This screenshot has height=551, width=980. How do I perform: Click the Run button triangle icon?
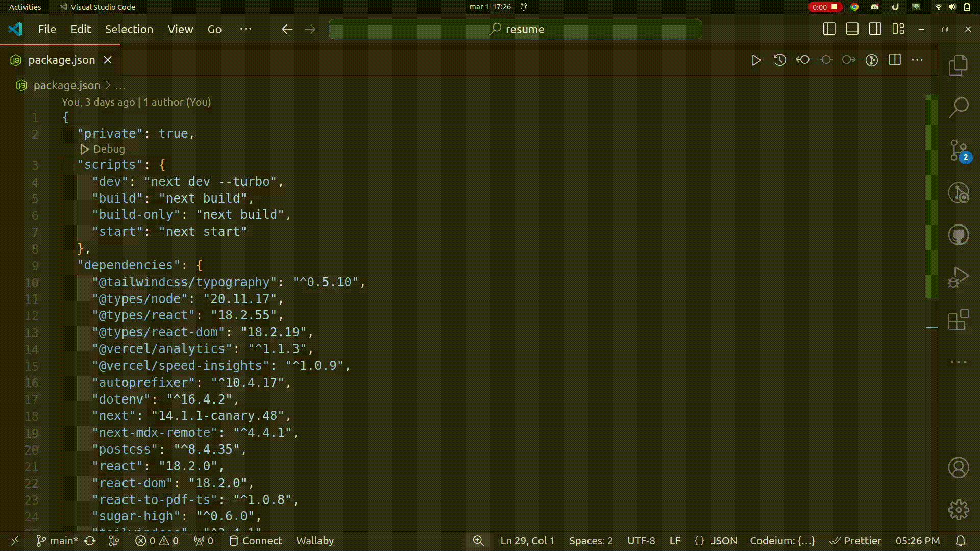tap(756, 60)
